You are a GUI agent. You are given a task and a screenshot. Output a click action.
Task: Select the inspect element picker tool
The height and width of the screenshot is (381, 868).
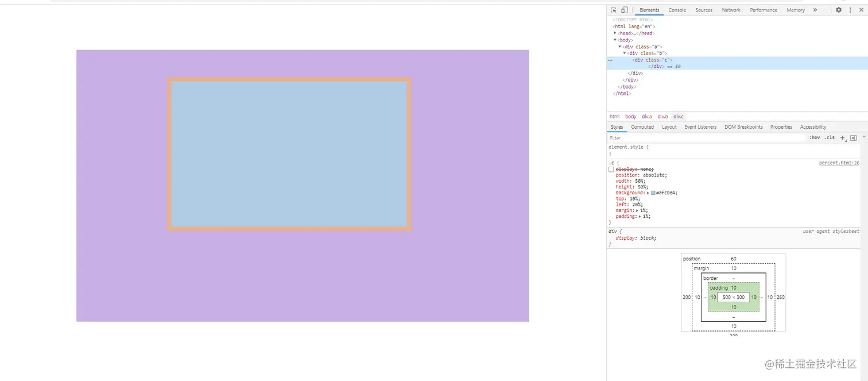pyautogui.click(x=614, y=10)
